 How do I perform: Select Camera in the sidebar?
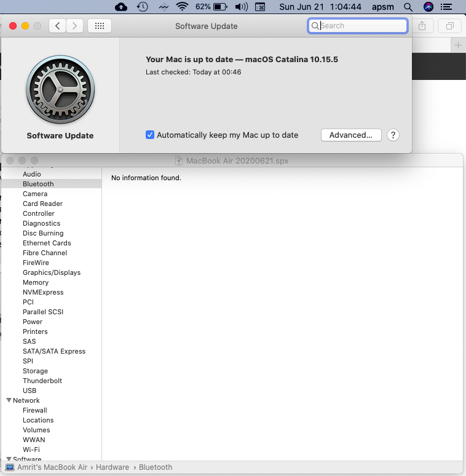click(x=35, y=194)
